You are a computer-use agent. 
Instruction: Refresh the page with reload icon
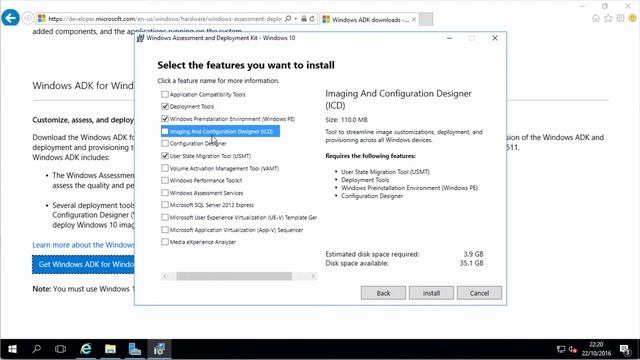[x=312, y=19]
